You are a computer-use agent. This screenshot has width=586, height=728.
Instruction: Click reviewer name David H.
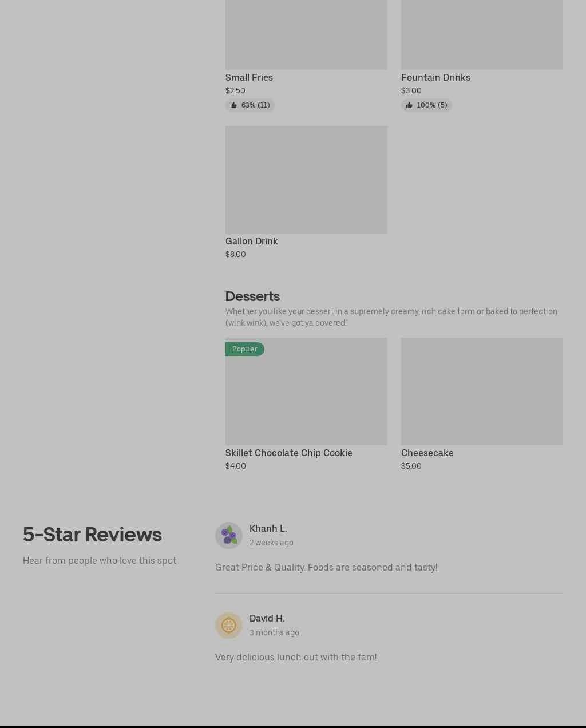pyautogui.click(x=267, y=618)
